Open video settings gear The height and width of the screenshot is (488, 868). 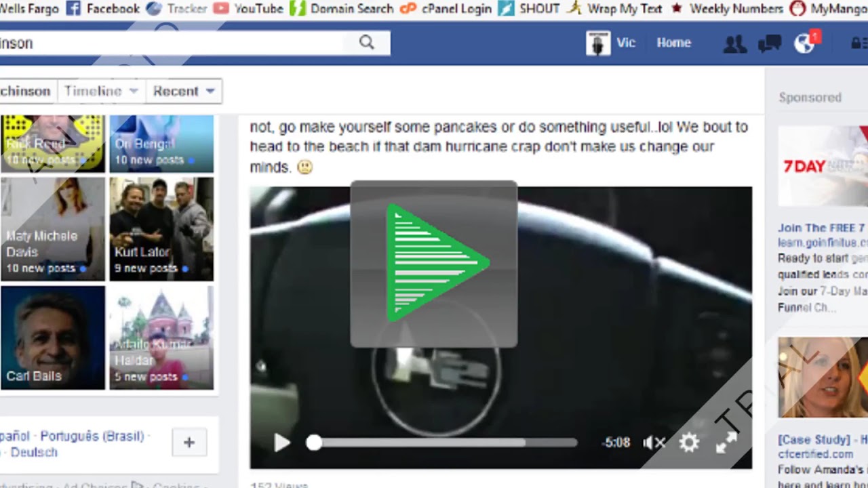tap(689, 443)
